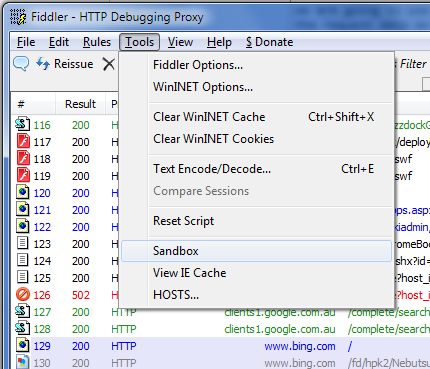Open the View menu
This screenshot has height=369, width=430.
pos(180,42)
